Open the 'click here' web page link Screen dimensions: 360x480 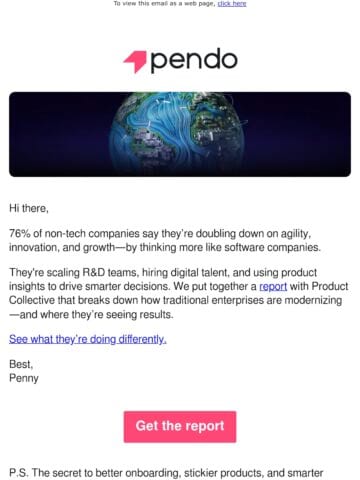point(232,4)
